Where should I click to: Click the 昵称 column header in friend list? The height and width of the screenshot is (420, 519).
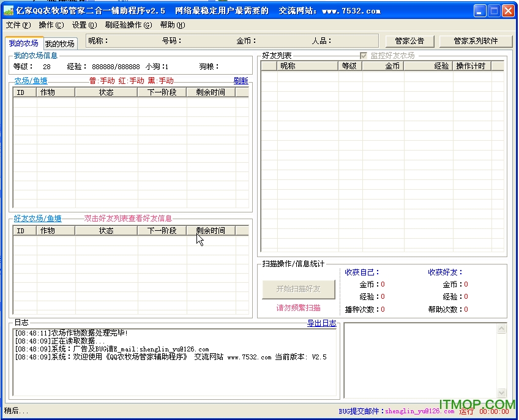click(307, 66)
